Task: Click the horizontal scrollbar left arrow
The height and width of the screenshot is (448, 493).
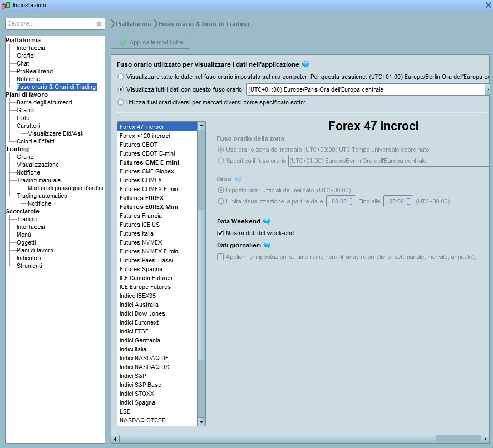Action: pos(115,439)
